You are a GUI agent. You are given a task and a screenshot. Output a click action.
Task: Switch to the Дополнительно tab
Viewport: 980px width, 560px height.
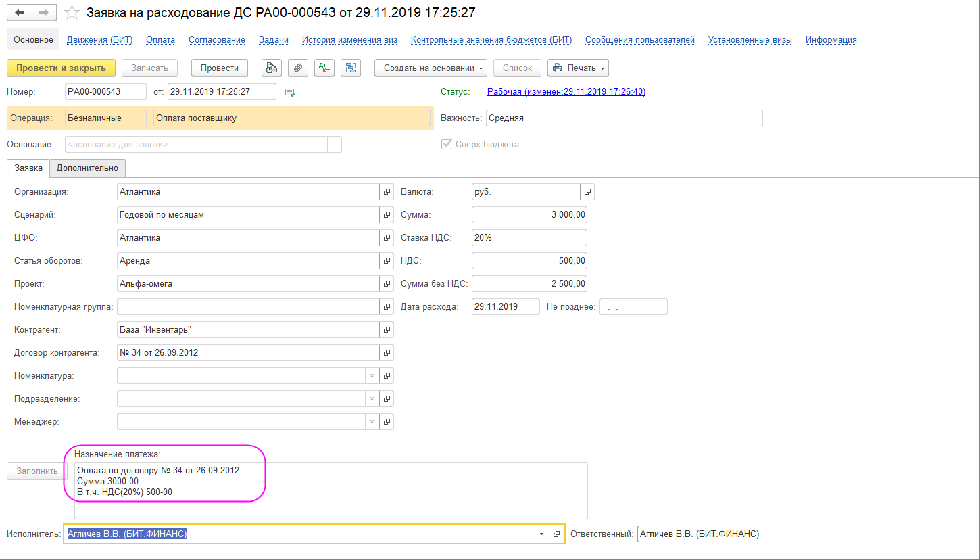coord(87,168)
